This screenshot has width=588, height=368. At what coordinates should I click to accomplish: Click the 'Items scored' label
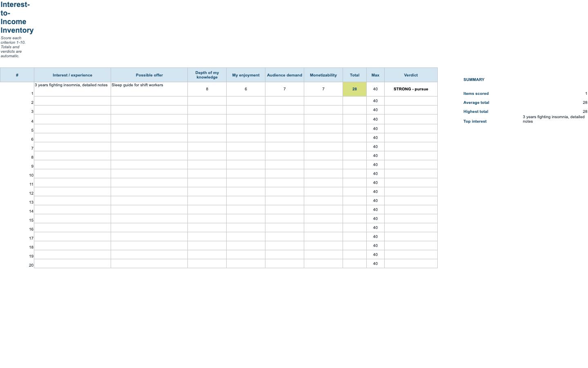476,94
